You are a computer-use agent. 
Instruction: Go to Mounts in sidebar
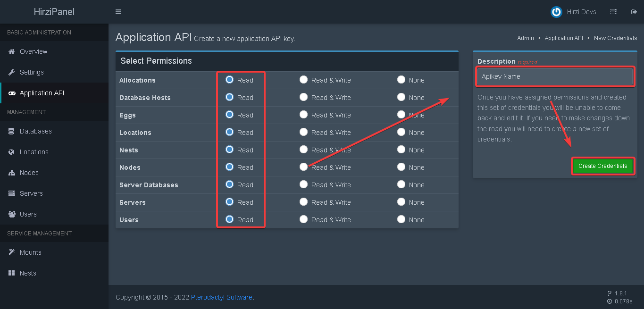point(30,252)
